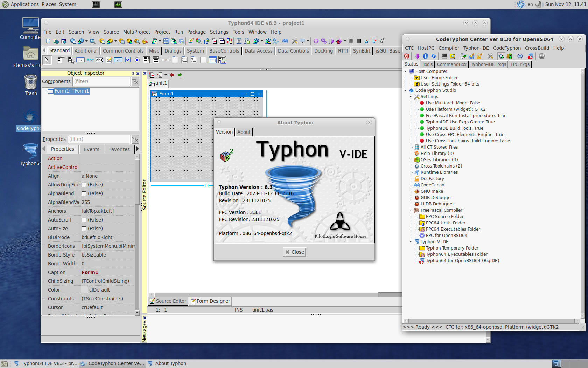Expand the BorderIcons property node
Viewport: 588px width, 368px height.
pyautogui.click(x=44, y=246)
